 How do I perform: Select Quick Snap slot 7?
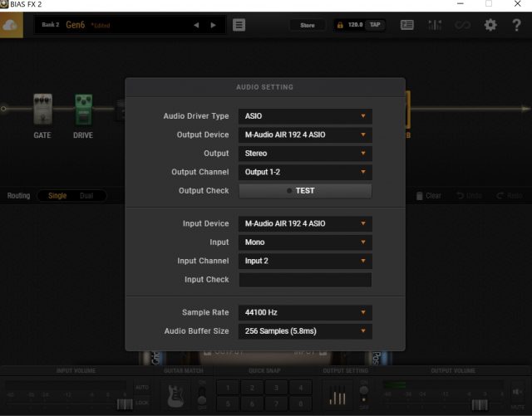[x=276, y=404]
